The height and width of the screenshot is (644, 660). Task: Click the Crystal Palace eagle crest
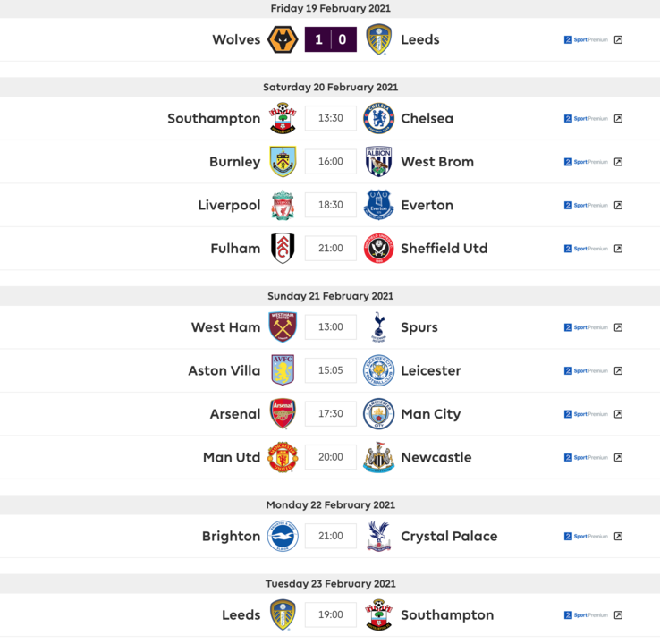point(379,536)
